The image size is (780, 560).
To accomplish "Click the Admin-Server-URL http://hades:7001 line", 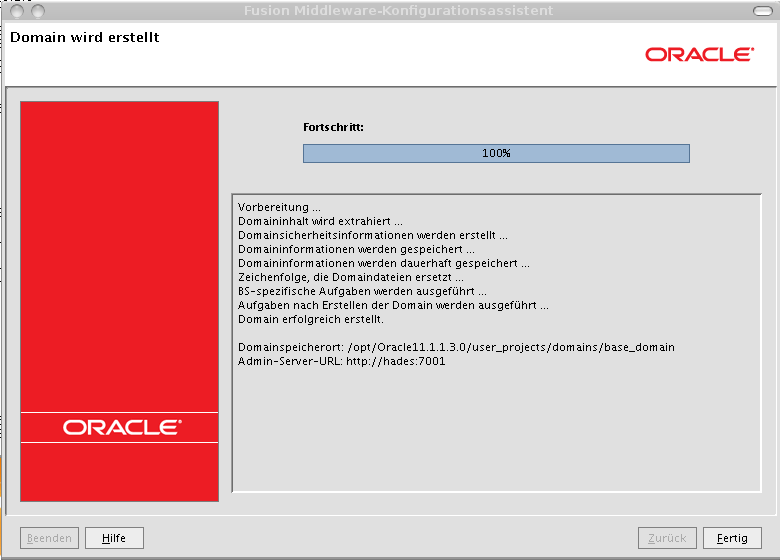I will coord(342,361).
